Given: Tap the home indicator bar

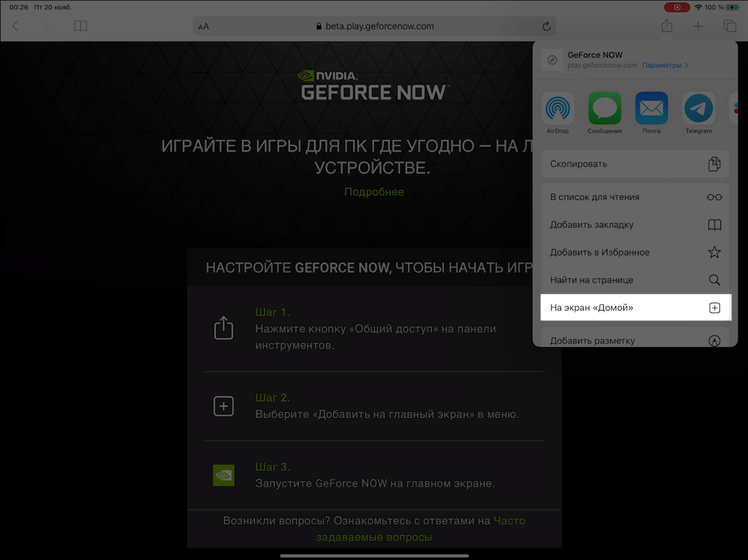Looking at the screenshot, I should pyautogui.click(x=374, y=556).
